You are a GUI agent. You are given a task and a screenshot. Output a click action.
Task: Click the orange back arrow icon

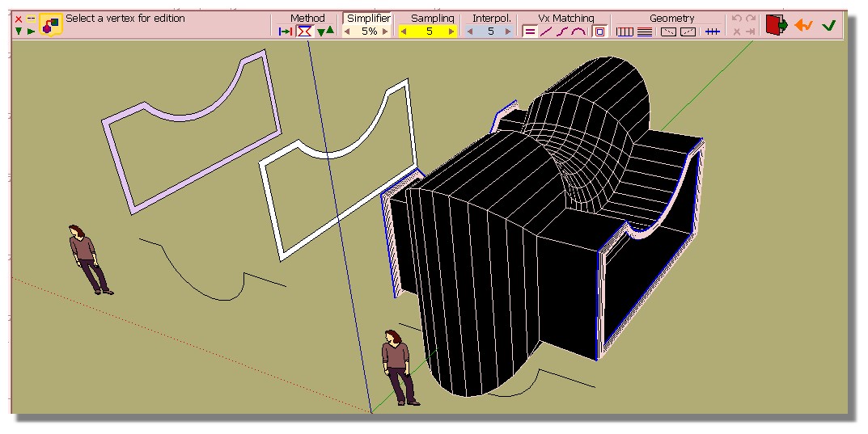pos(803,25)
